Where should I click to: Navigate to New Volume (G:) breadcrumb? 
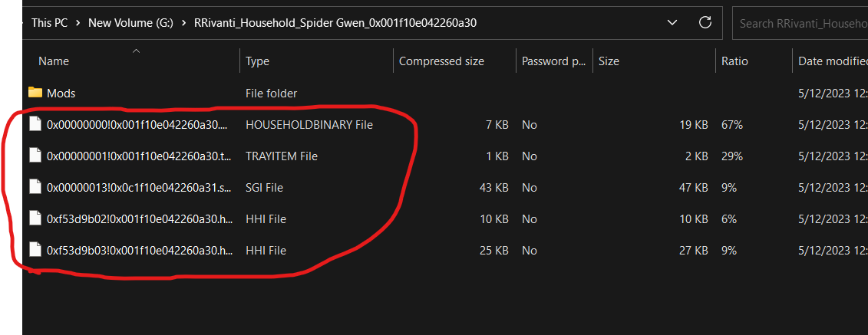[130, 23]
